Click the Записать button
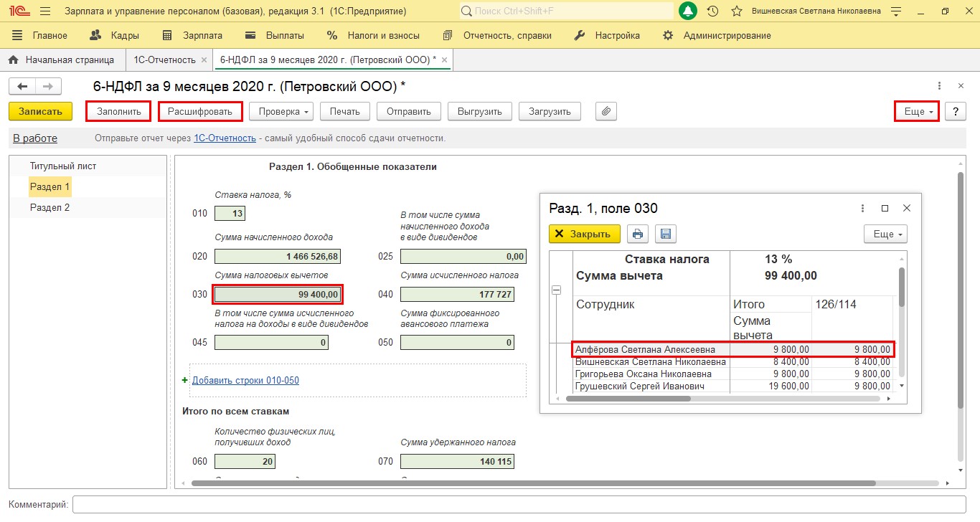Screen dimensions: 980x522 click(40, 111)
